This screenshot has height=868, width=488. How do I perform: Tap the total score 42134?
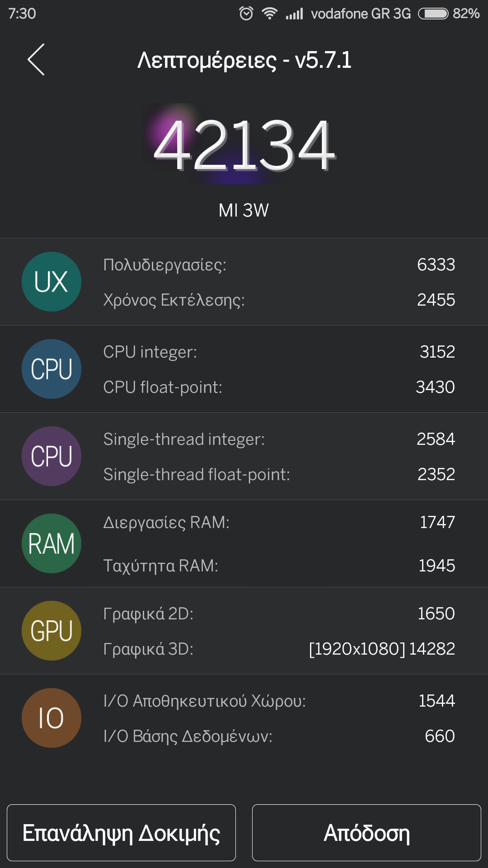(x=244, y=145)
